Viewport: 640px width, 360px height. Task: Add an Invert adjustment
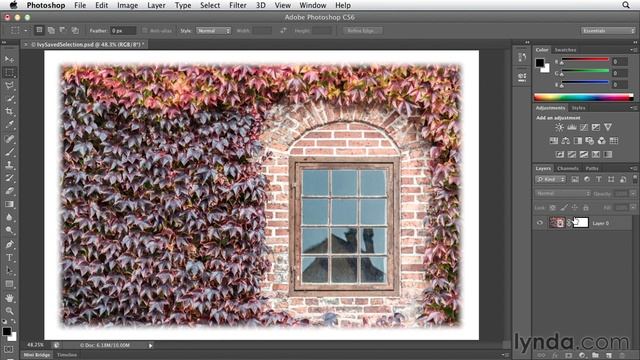[x=560, y=154]
